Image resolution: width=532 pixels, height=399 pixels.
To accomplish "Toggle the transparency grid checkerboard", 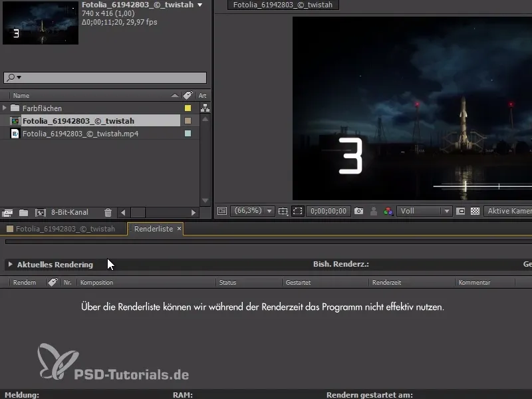I will [475, 211].
